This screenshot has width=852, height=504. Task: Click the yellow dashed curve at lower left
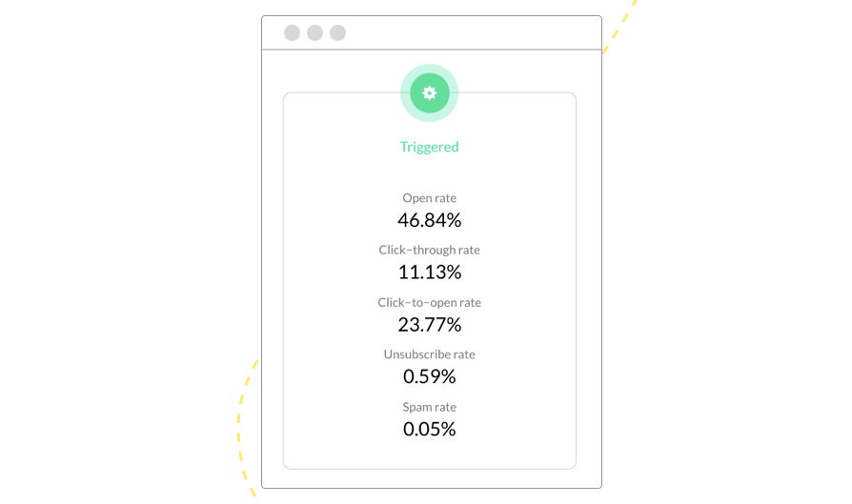239,429
